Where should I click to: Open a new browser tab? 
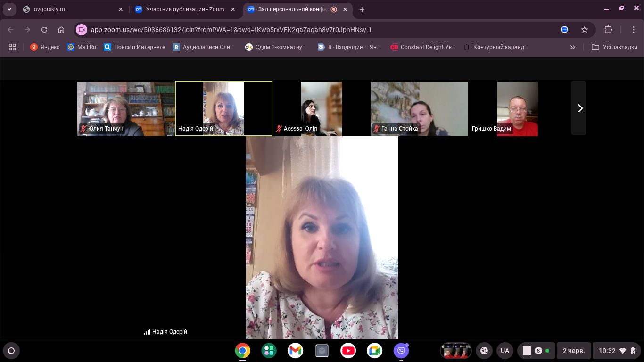(362, 9)
